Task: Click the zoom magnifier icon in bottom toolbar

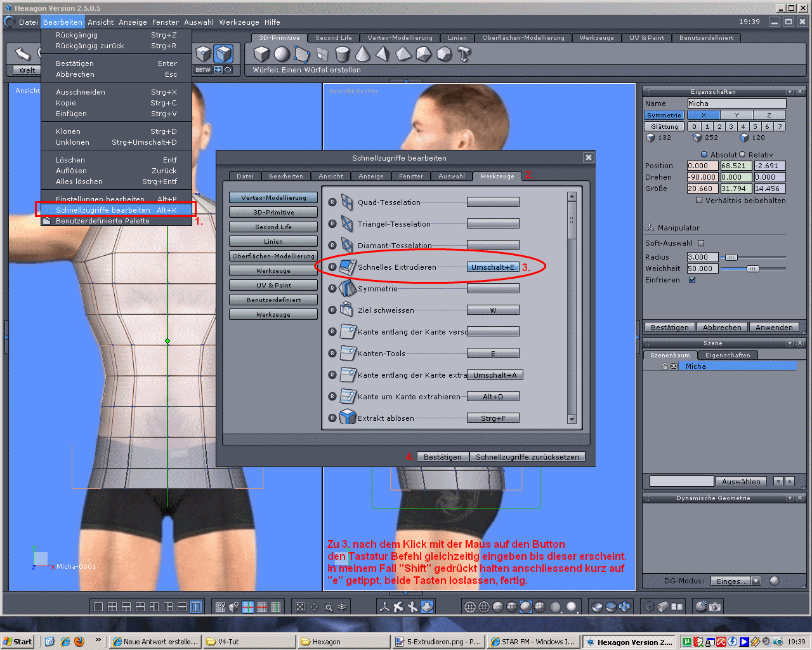Action: click(328, 607)
